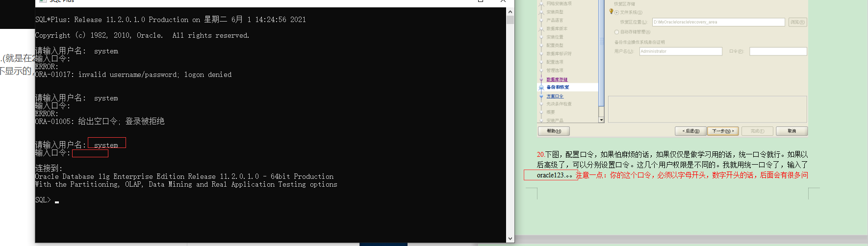The image size is (868, 246).
Task: Click the steps list scrollbar thumb in installer
Action: (601, 52)
